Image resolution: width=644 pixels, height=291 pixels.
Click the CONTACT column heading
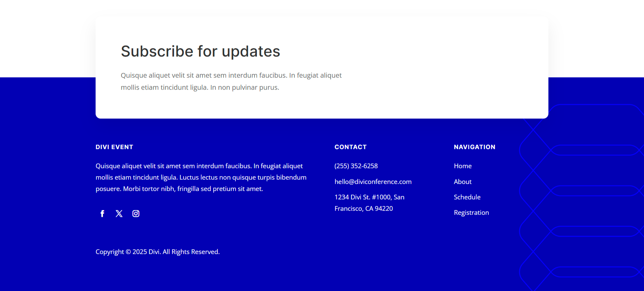pyautogui.click(x=351, y=147)
